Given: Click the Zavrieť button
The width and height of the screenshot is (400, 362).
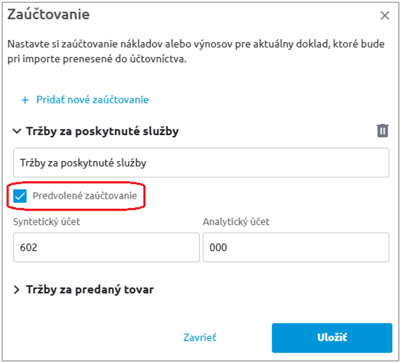Looking at the screenshot, I should click(x=200, y=337).
